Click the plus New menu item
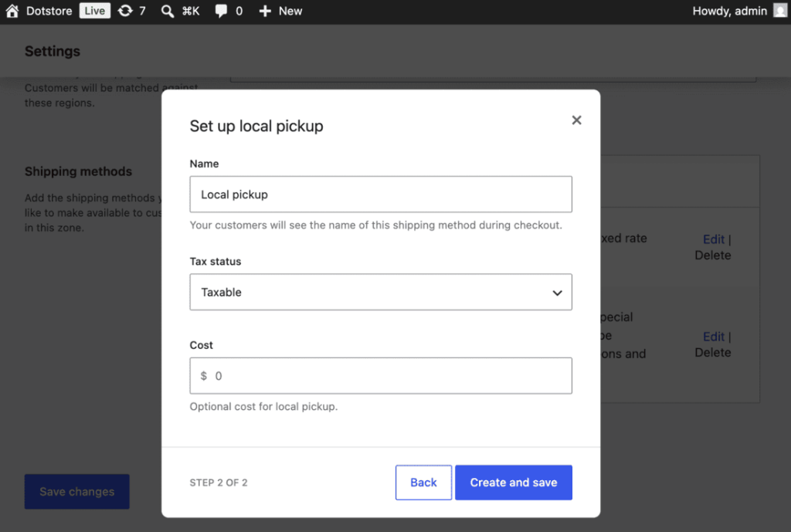Image resolution: width=791 pixels, height=532 pixels. click(x=280, y=11)
